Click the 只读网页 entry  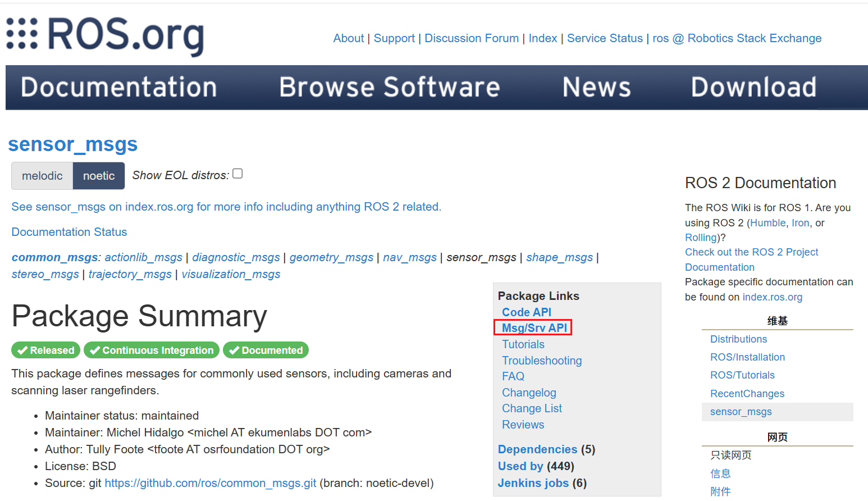(730, 455)
